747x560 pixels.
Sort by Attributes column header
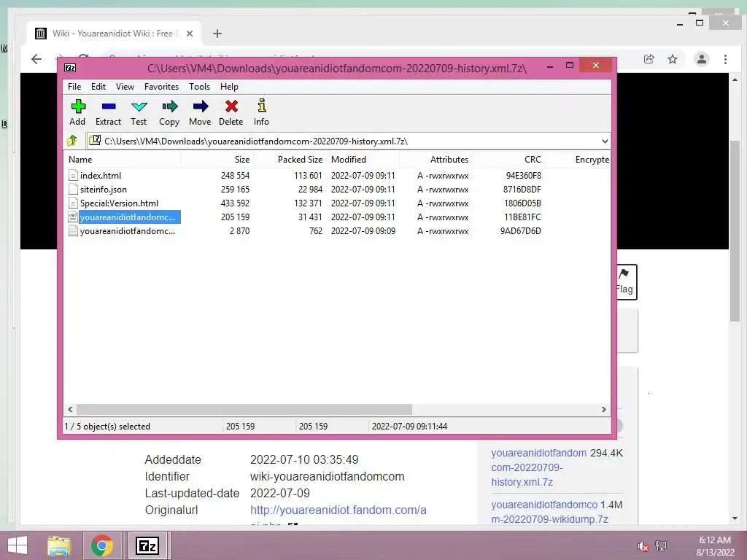[x=436, y=160]
